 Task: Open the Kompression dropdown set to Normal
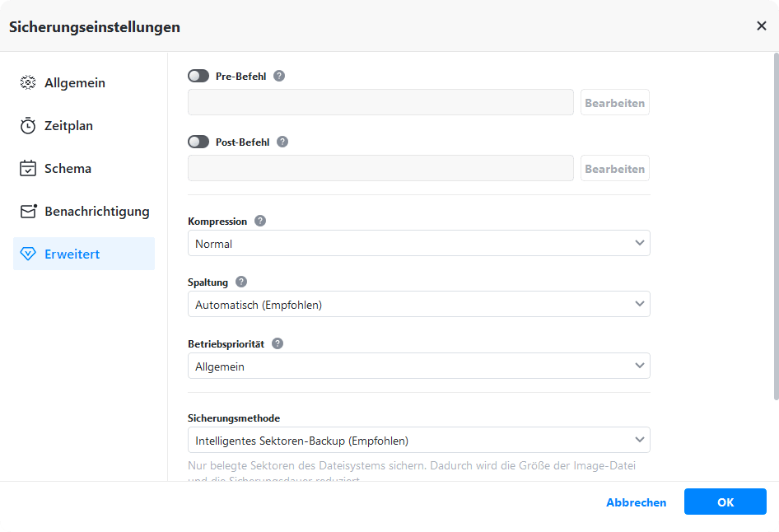point(418,244)
